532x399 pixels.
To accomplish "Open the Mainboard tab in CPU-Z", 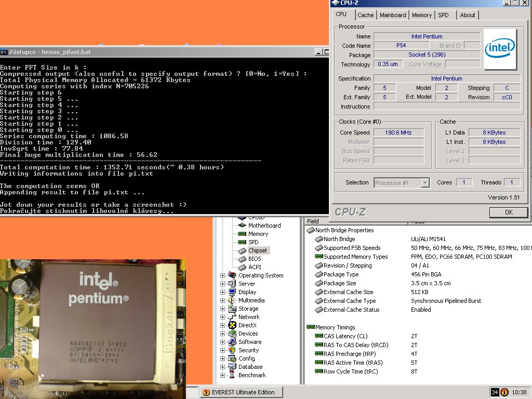I will point(393,15).
